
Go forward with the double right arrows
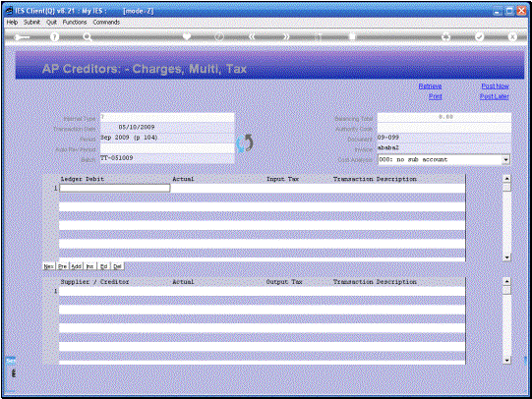click(286, 36)
